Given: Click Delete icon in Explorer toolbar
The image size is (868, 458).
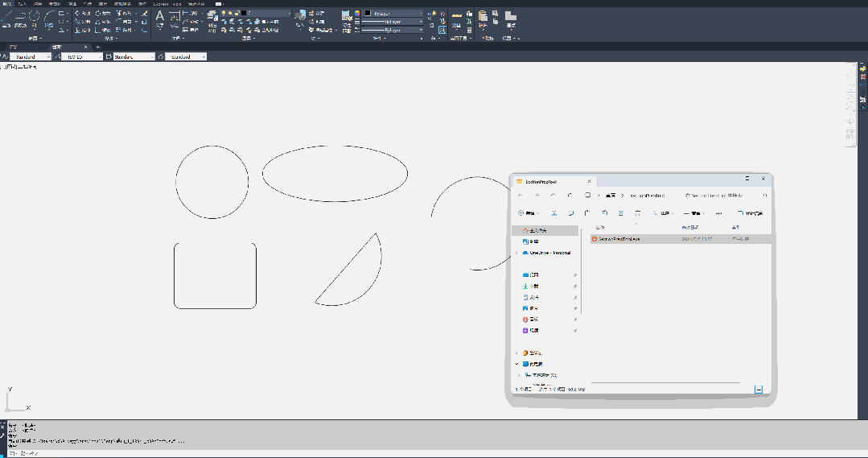Looking at the screenshot, I should pyautogui.click(x=638, y=212).
